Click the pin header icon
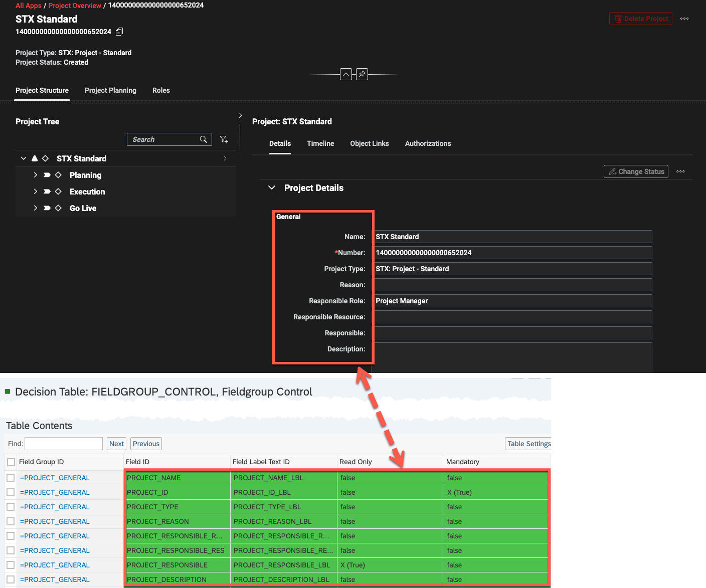This screenshot has width=706, height=588. tap(362, 74)
